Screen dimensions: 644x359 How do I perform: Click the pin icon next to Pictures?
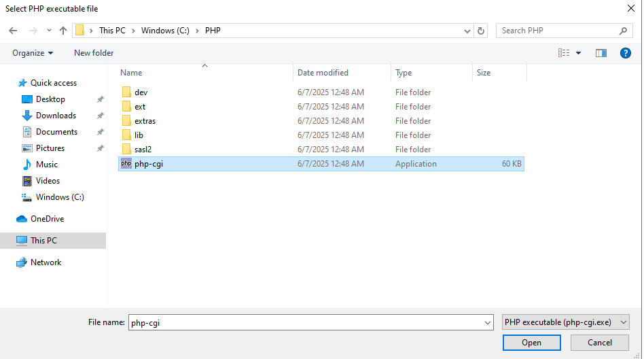tap(101, 148)
